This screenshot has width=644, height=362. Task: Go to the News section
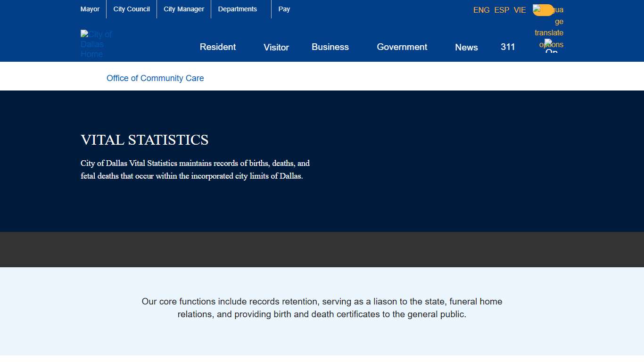click(466, 47)
